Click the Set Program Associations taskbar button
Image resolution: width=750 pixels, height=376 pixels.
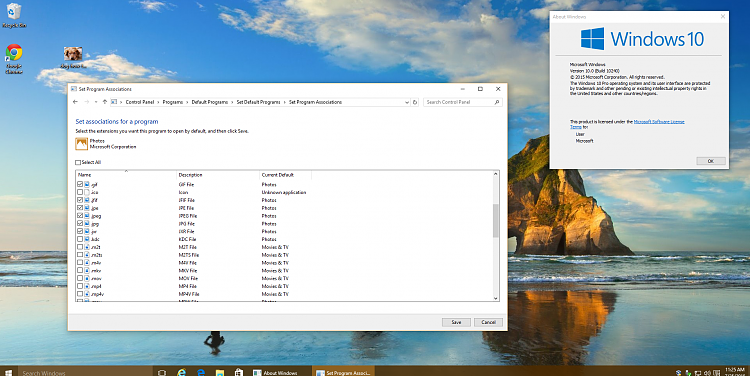(343, 372)
